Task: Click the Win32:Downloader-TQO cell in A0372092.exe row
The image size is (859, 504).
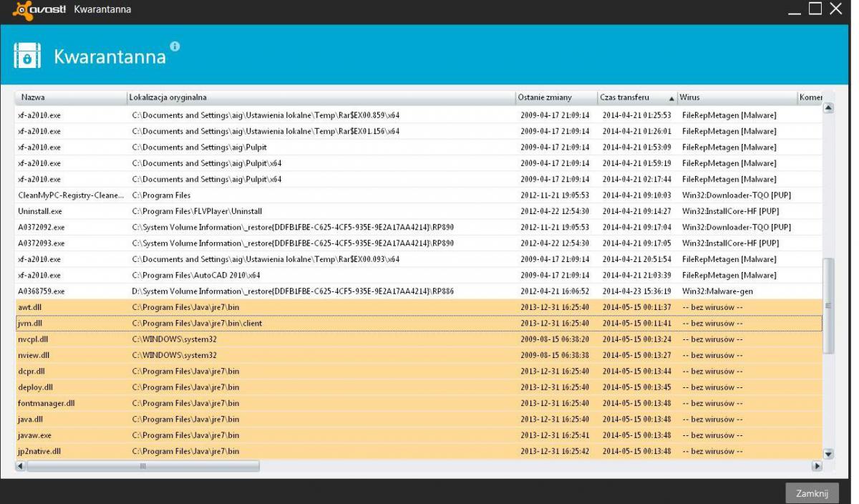Action: pyautogui.click(x=737, y=227)
